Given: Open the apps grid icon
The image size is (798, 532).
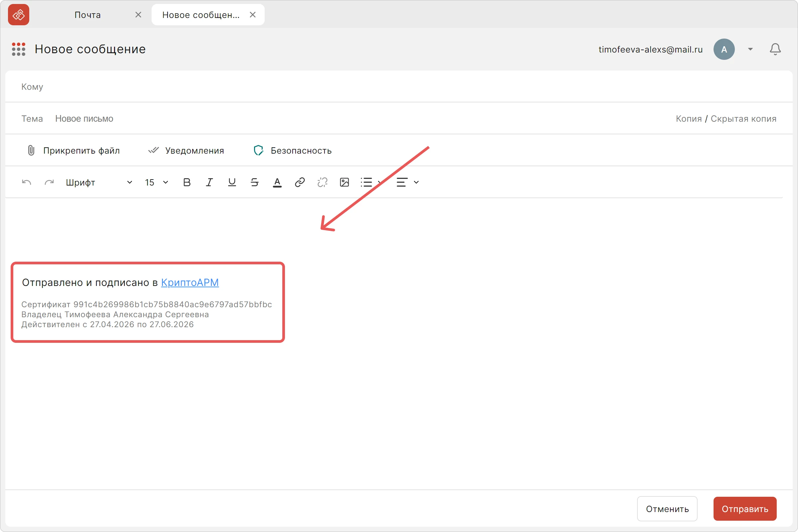Looking at the screenshot, I should point(19,49).
